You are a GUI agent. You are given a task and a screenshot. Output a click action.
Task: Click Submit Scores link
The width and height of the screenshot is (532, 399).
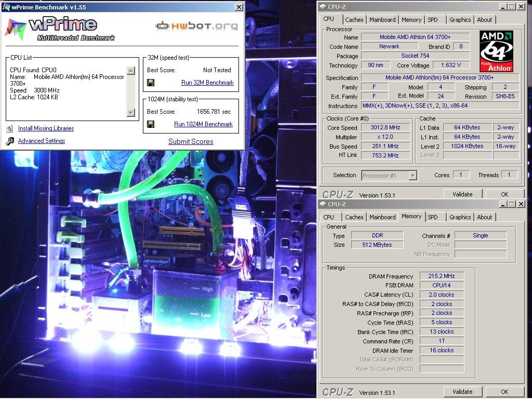191,141
